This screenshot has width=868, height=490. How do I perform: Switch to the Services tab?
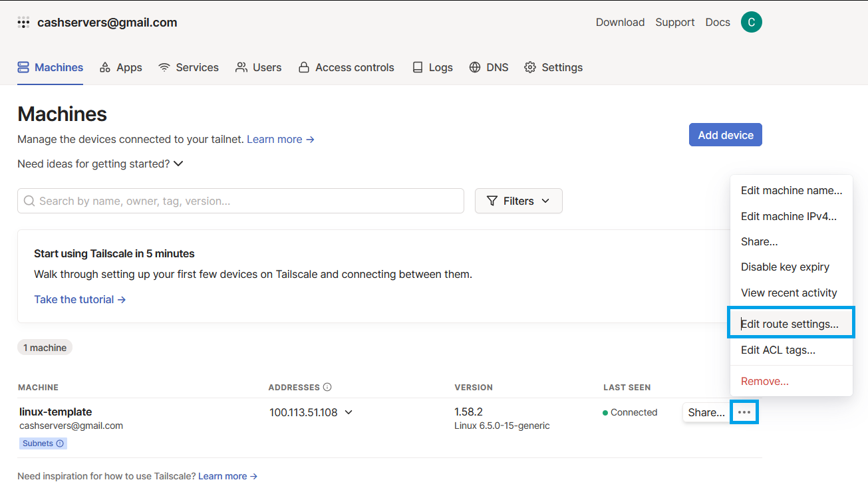coord(188,67)
